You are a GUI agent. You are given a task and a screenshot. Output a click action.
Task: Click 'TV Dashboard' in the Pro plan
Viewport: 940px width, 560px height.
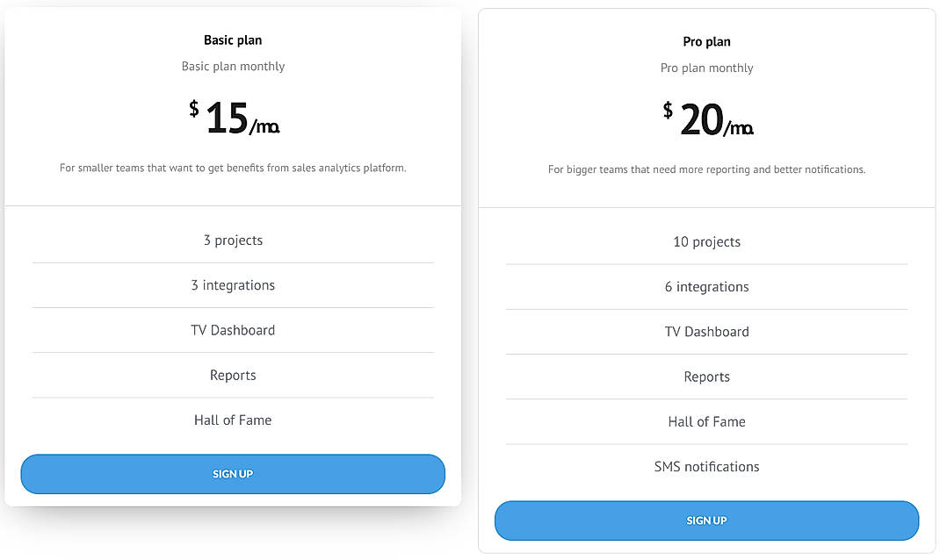[706, 332]
